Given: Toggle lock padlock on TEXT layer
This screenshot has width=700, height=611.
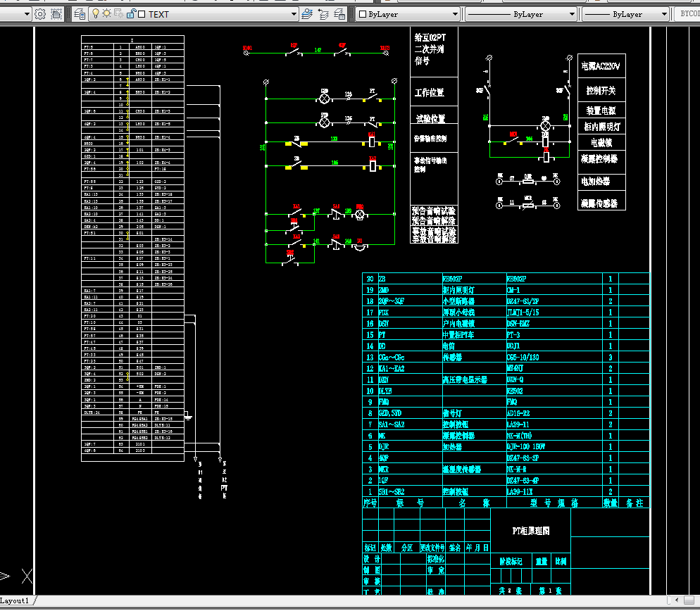Looking at the screenshot, I should tap(130, 14).
